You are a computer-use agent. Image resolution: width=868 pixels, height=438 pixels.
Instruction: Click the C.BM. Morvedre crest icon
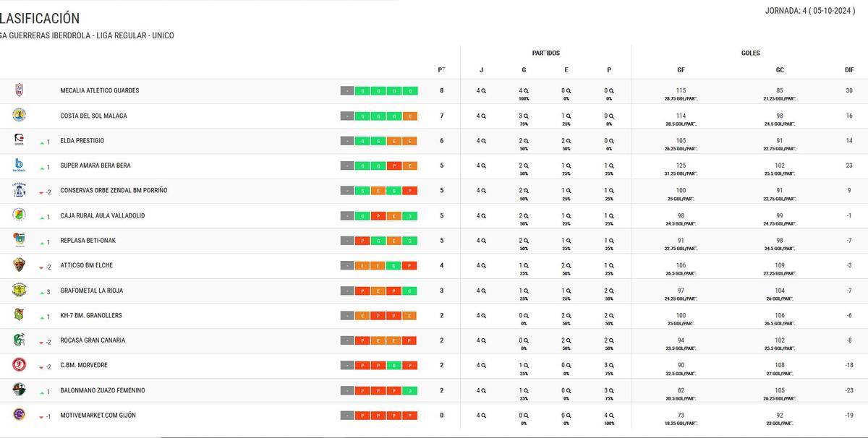[20, 365]
